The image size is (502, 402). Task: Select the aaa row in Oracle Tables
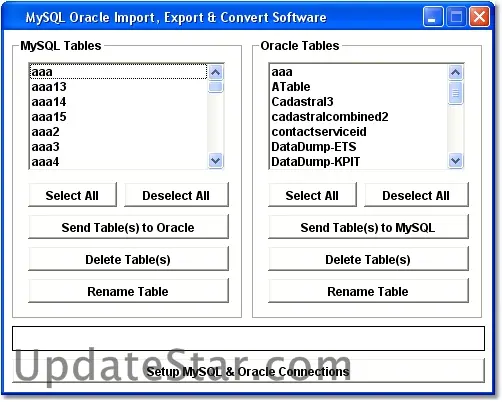pyautogui.click(x=358, y=72)
